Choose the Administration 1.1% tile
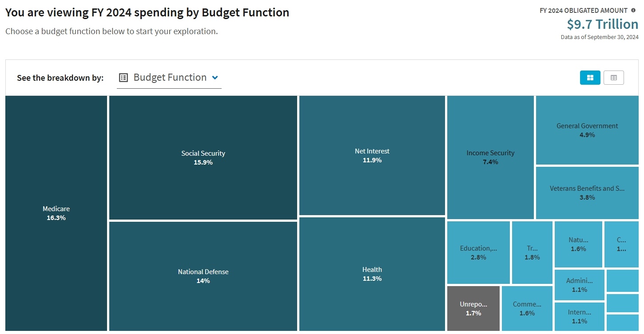 [579, 285]
